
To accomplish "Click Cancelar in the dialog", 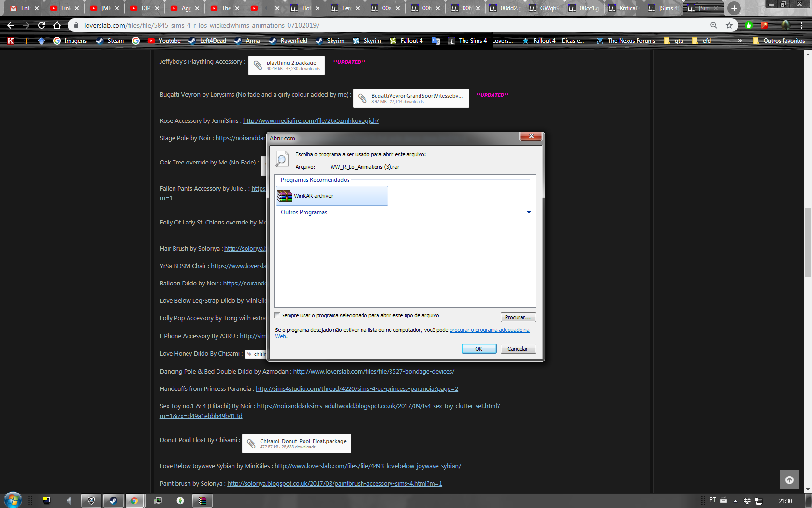I will [x=518, y=349].
